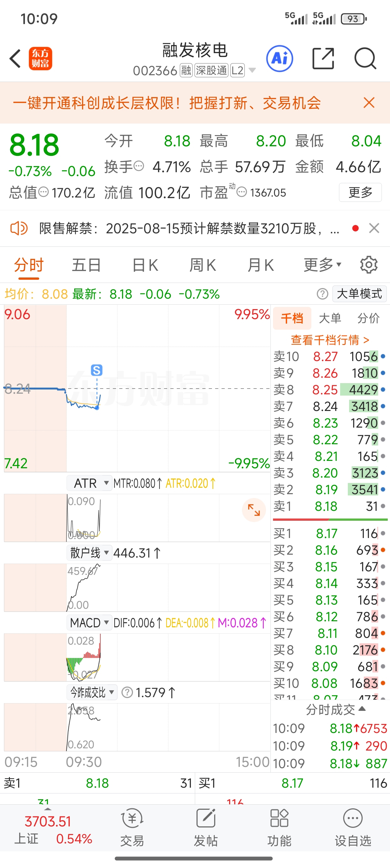
Task: Select the 卖8 8.25 order row
Action: (x=330, y=390)
